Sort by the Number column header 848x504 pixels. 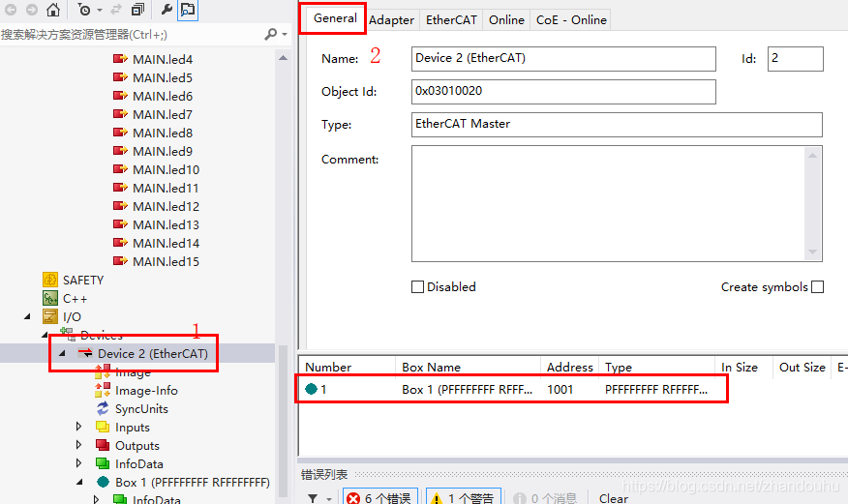pyautogui.click(x=347, y=368)
